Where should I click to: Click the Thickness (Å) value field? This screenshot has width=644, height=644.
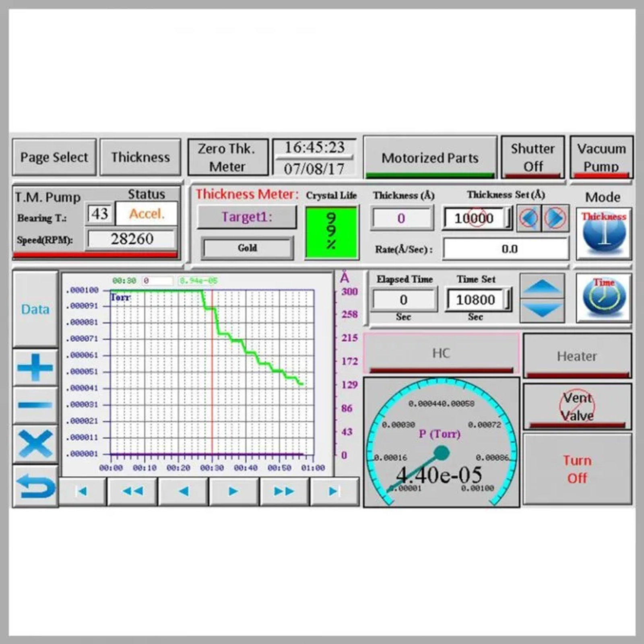(x=402, y=218)
